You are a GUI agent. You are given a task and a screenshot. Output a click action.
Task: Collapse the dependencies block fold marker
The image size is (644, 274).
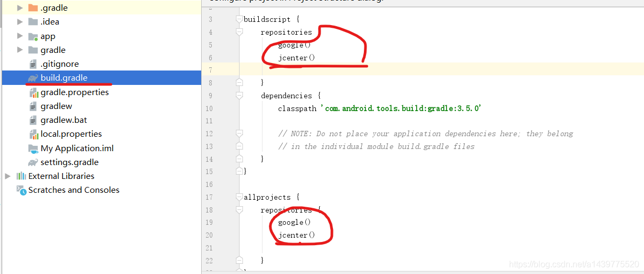pos(239,96)
